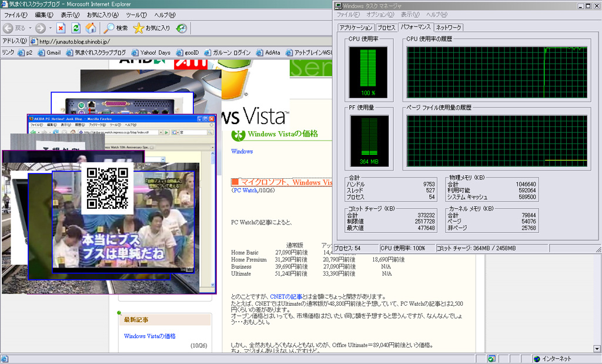602x364 pixels.
Task: Click the page scrollbar down arrow
Action: coord(597,349)
